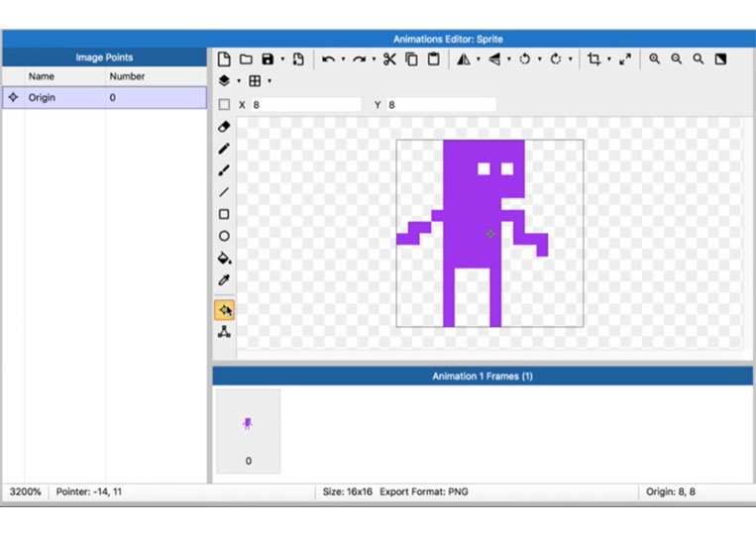Click the 'Pointer: -14, 11' status text
This screenshot has height=536, width=756.
coord(89,492)
